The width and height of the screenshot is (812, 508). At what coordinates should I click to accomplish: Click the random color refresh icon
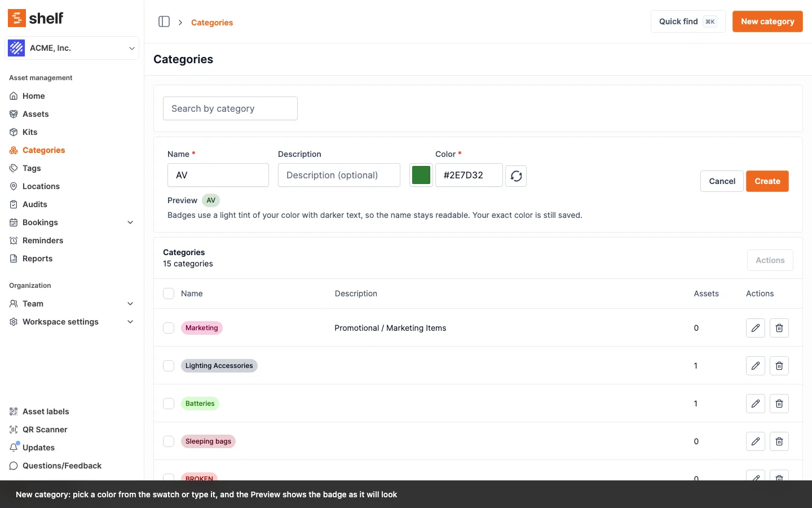pyautogui.click(x=516, y=176)
